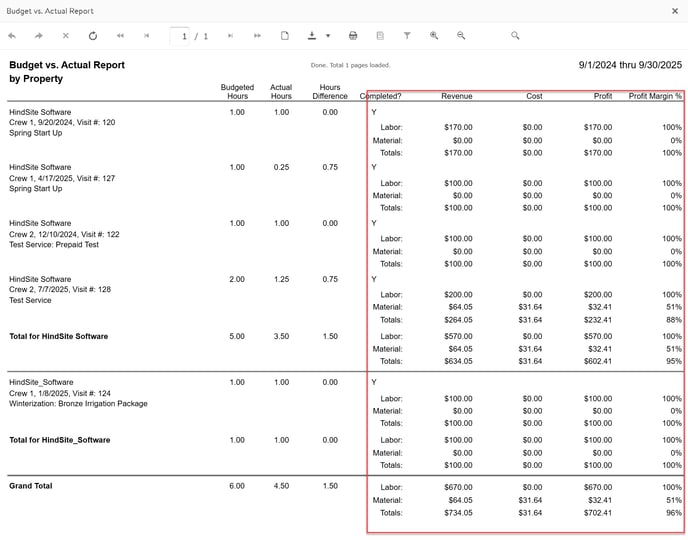This screenshot has width=688, height=540.
Task: Click the 'Actual Hours' column header
Action: point(281,92)
